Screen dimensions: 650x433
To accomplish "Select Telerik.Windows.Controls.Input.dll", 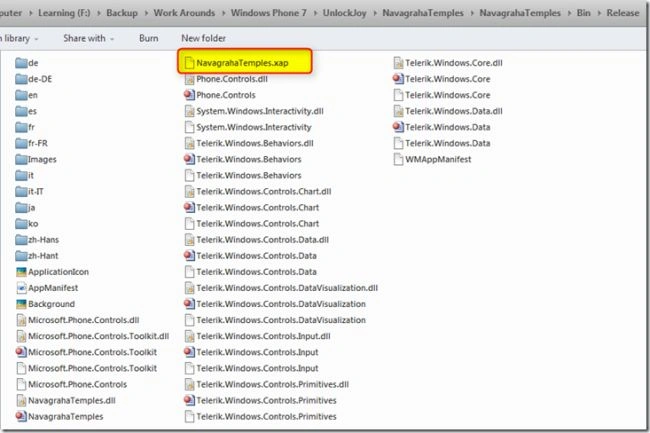I will pyautogui.click(x=257, y=336).
